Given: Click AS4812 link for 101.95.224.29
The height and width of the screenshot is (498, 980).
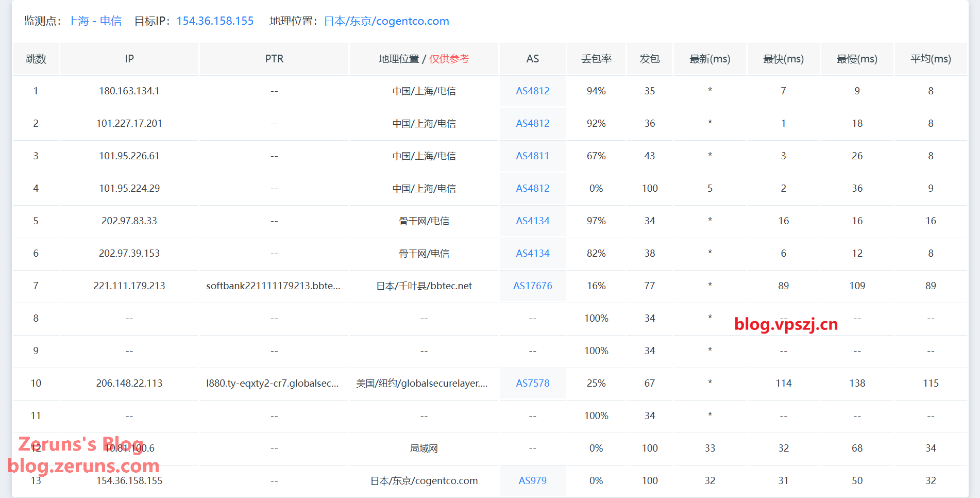Looking at the screenshot, I should click(x=532, y=189).
